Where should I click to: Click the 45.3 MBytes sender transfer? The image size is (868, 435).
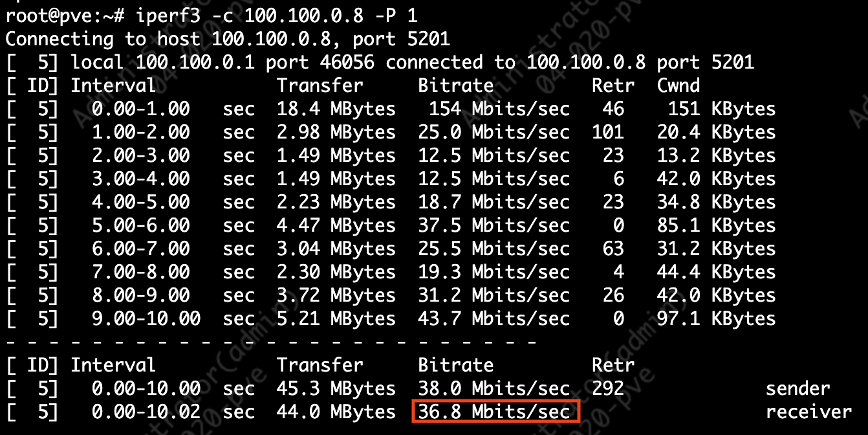(336, 388)
